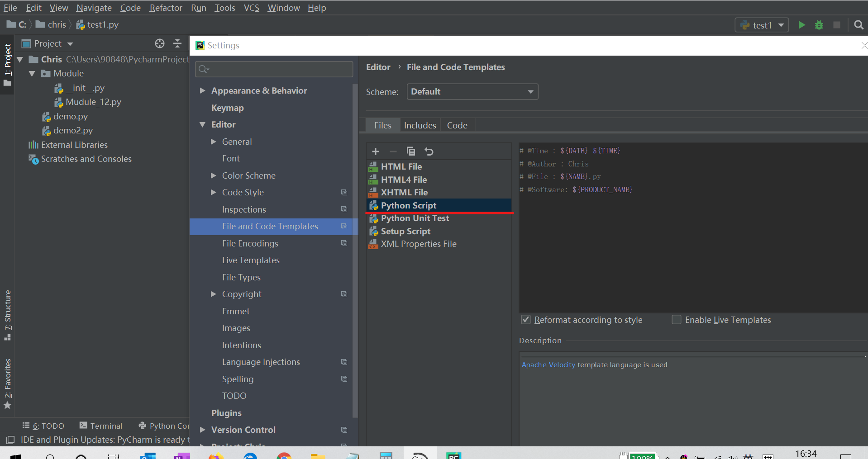Click per-project icon beside Spelling

344,379
